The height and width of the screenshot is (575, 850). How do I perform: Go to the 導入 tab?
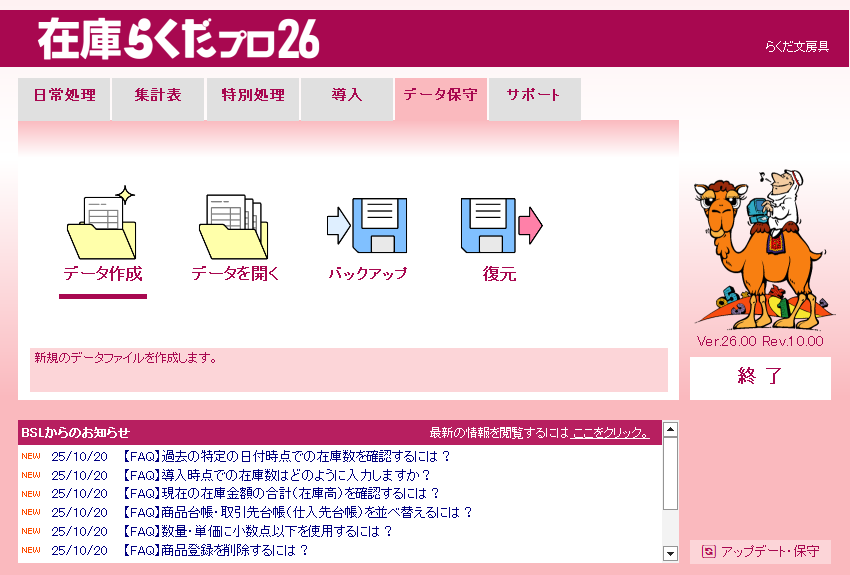(346, 96)
